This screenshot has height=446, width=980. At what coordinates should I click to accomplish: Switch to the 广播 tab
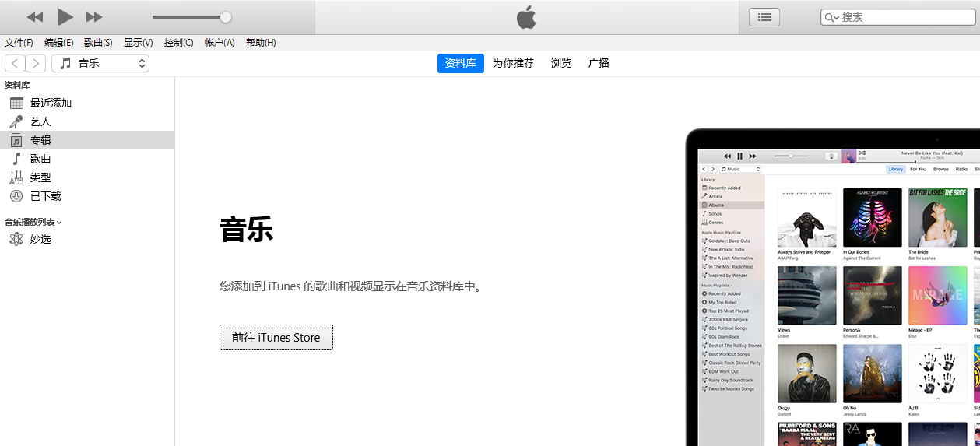pyautogui.click(x=599, y=64)
